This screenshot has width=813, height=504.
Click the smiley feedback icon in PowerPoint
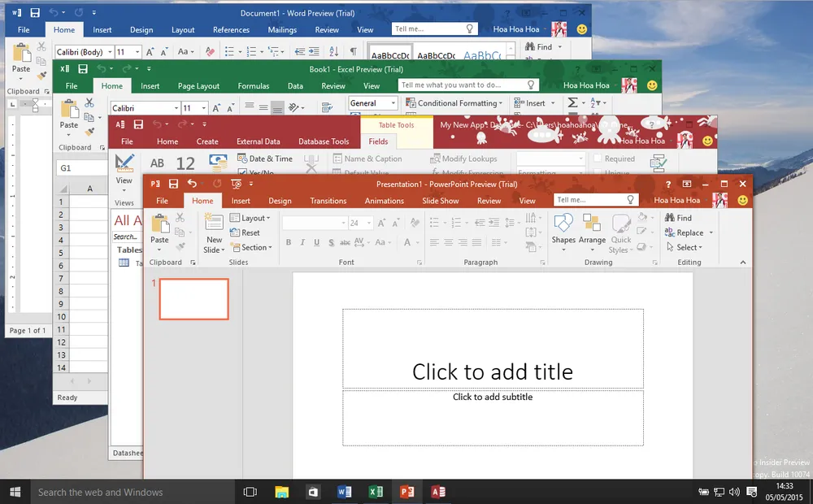coord(743,200)
